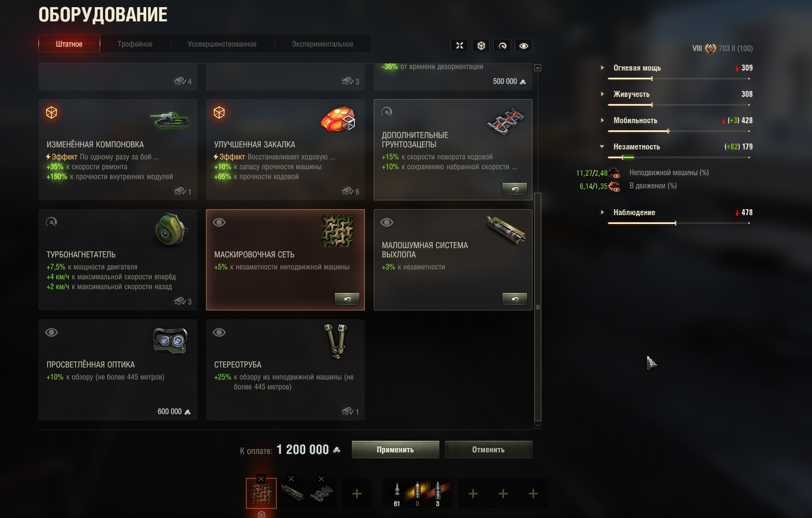Open the empty fourth equipment slot
Viewport: 812px width, 518px height.
click(357, 494)
